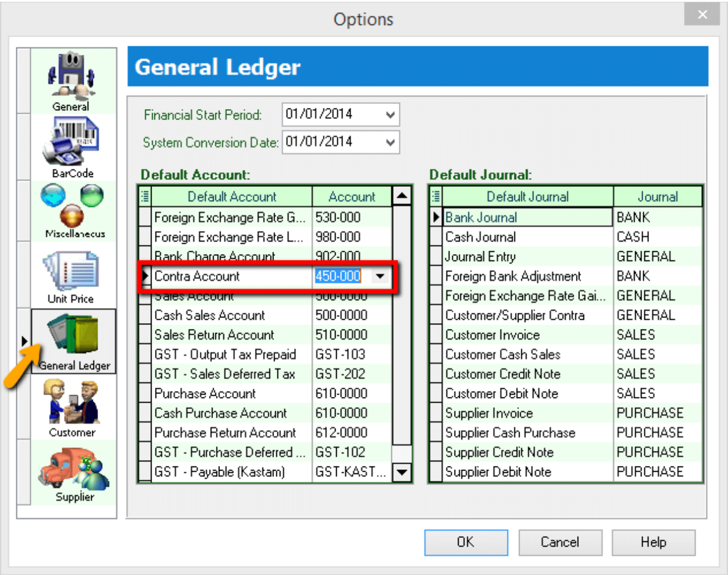Expand the Financial Start Period dropdown

pyautogui.click(x=390, y=115)
